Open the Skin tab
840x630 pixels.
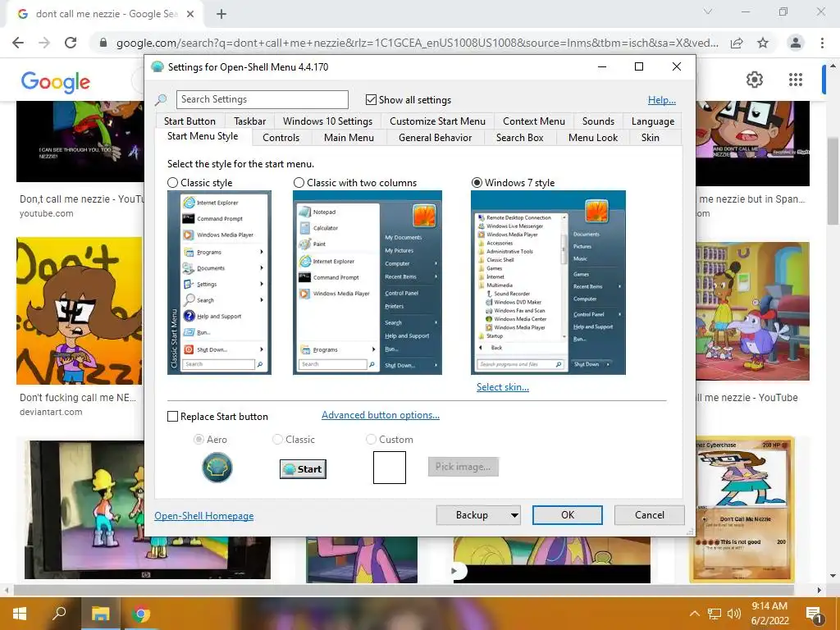(650, 138)
